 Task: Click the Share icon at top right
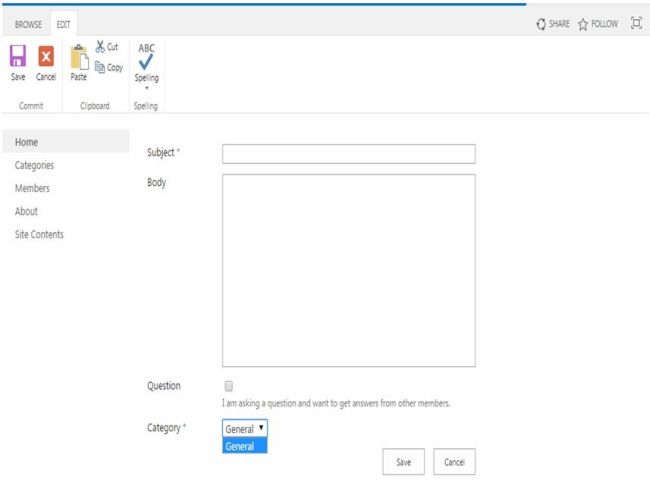(541, 24)
